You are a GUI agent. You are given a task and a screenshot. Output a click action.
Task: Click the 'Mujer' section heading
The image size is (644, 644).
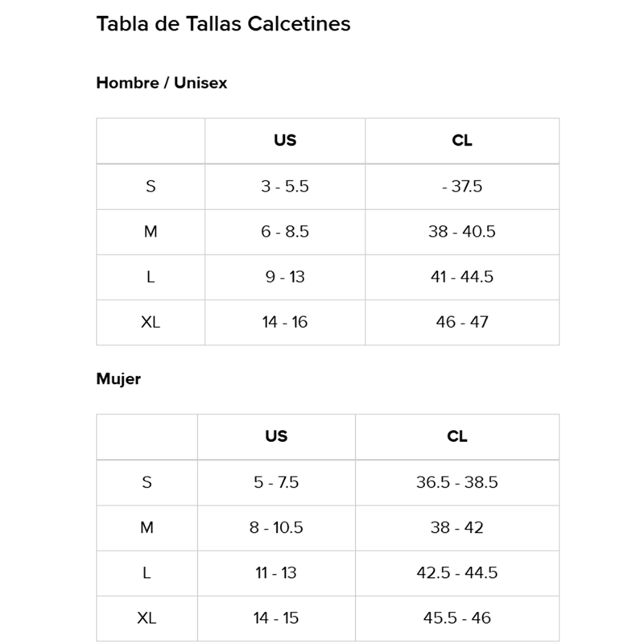(x=118, y=379)
